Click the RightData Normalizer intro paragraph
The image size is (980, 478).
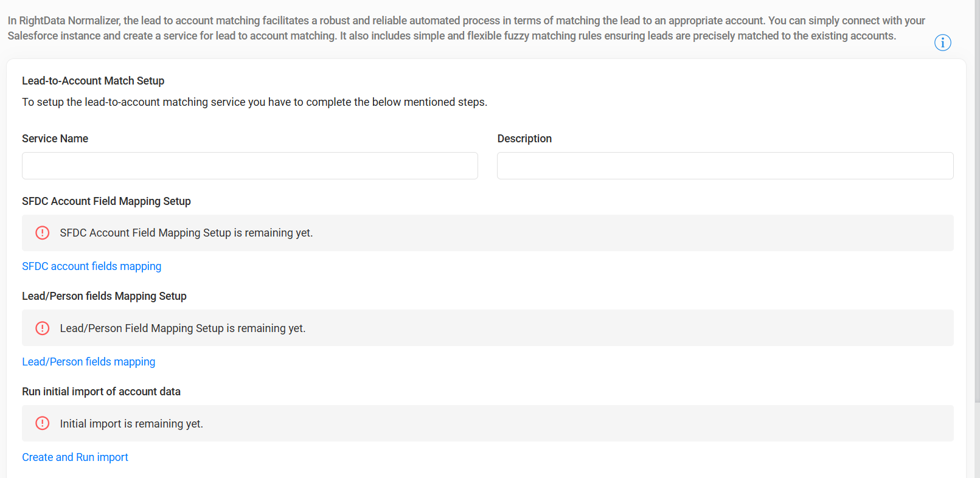(x=467, y=28)
